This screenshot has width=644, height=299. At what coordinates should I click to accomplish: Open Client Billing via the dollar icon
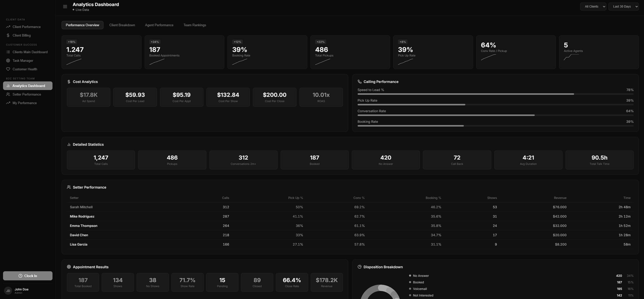click(x=8, y=35)
